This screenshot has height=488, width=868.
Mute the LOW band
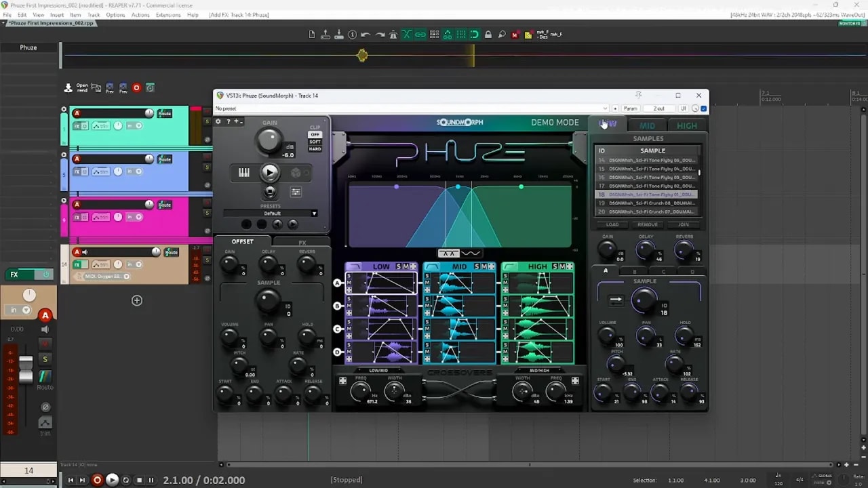point(406,266)
